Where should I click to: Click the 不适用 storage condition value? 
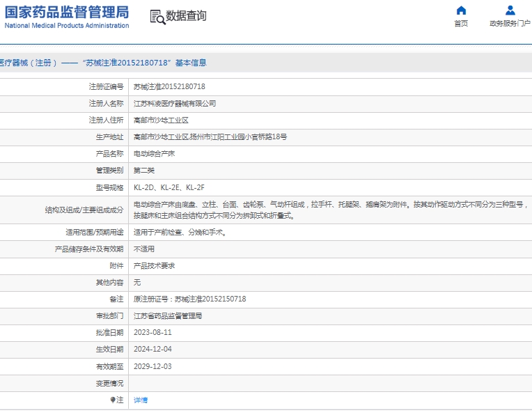point(144,249)
